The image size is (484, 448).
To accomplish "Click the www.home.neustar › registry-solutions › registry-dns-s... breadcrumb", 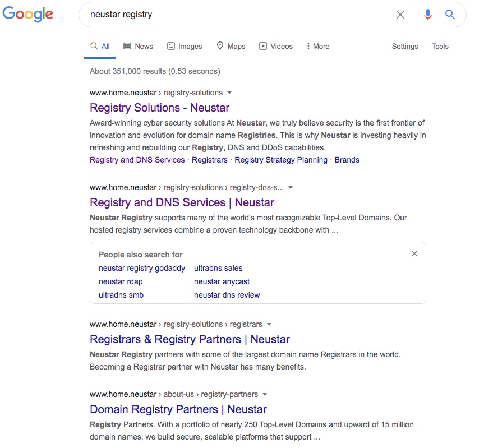I will pos(187,188).
